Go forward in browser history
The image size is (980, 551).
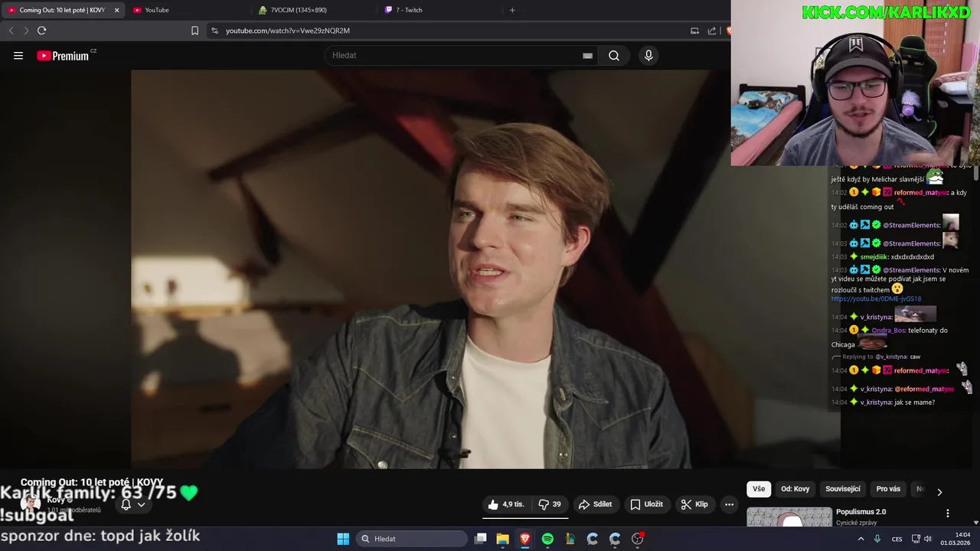click(x=26, y=31)
